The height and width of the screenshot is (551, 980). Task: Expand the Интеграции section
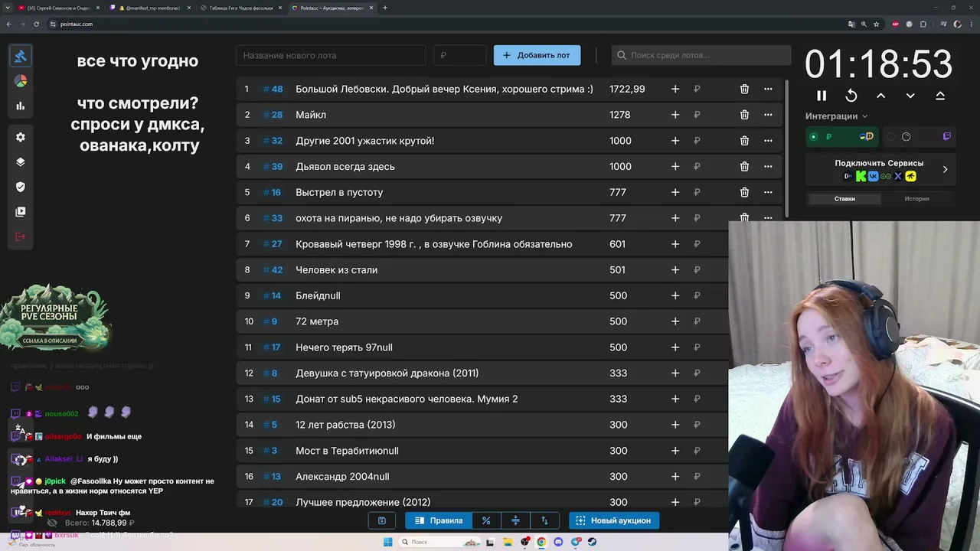point(837,116)
